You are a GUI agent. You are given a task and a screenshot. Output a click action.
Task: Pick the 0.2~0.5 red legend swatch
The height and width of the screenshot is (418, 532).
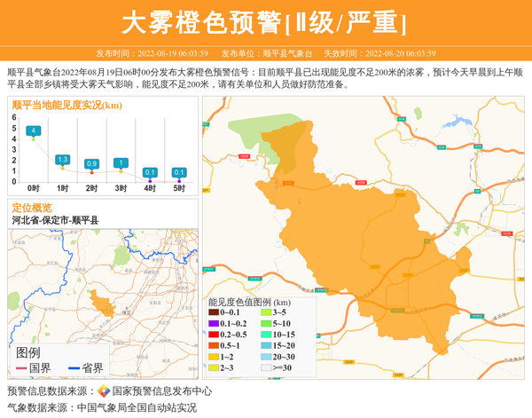pyautogui.click(x=214, y=335)
